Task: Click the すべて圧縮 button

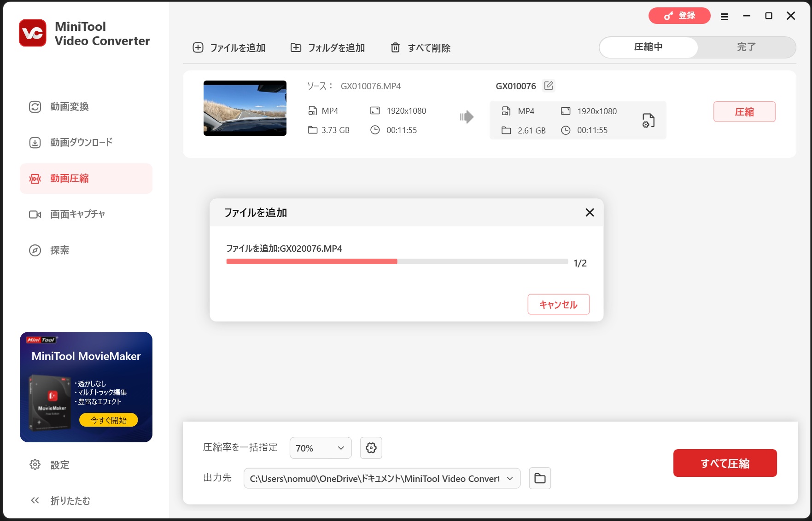Action: tap(725, 463)
